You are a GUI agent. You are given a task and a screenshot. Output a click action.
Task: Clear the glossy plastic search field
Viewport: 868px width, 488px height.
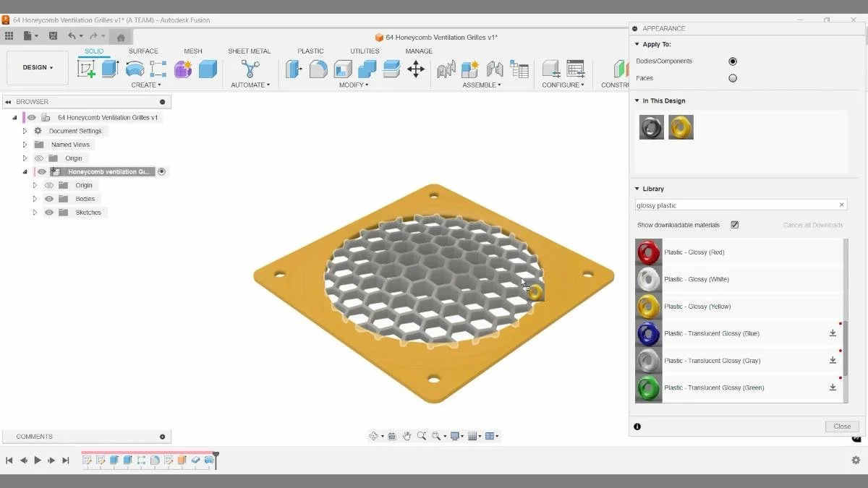pyautogui.click(x=841, y=205)
